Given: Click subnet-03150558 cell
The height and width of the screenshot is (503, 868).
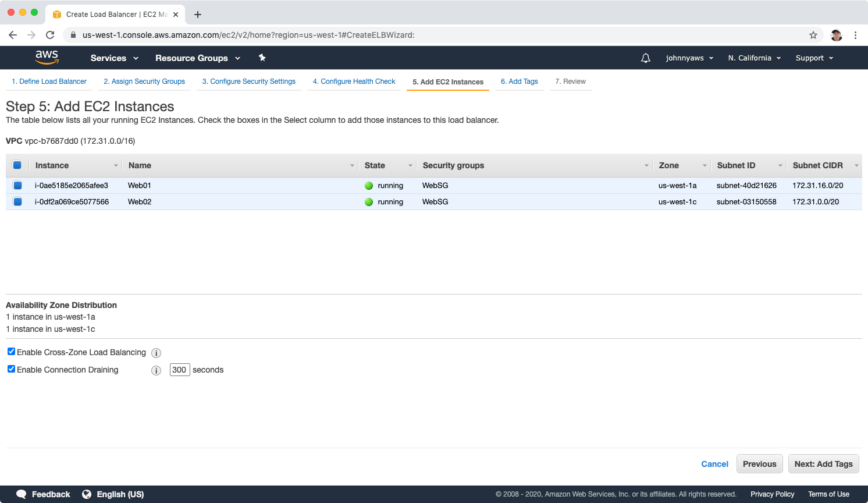Looking at the screenshot, I should [x=746, y=202].
